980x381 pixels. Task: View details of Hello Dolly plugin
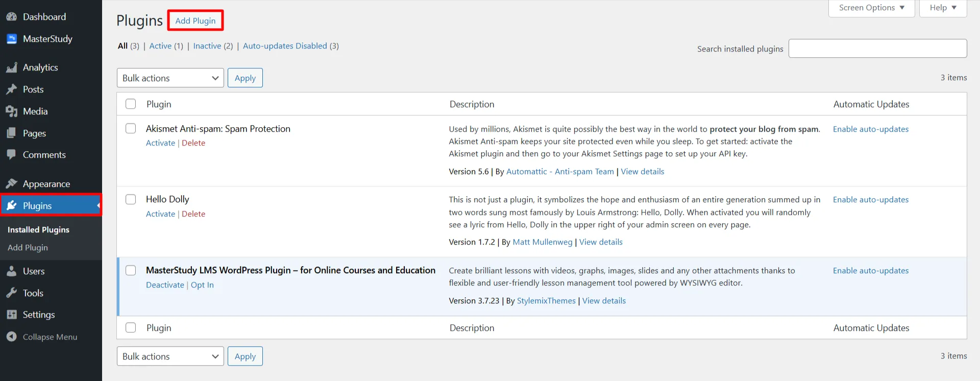601,242
